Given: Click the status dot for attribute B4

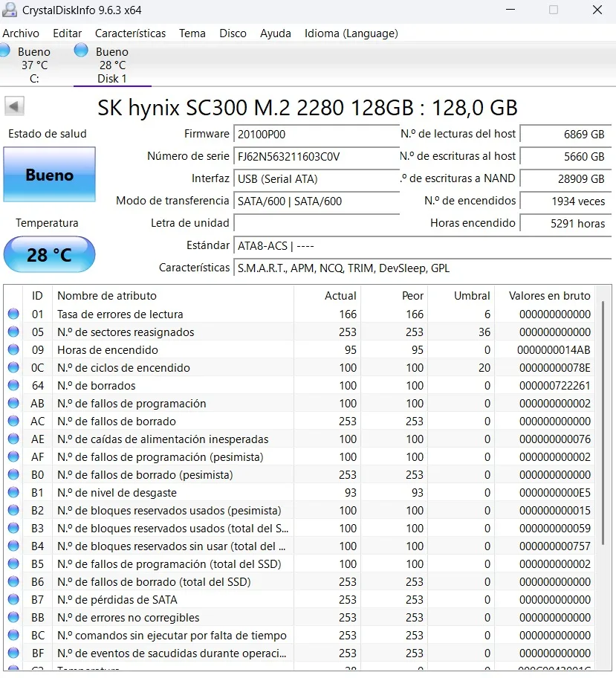Looking at the screenshot, I should point(13,546).
